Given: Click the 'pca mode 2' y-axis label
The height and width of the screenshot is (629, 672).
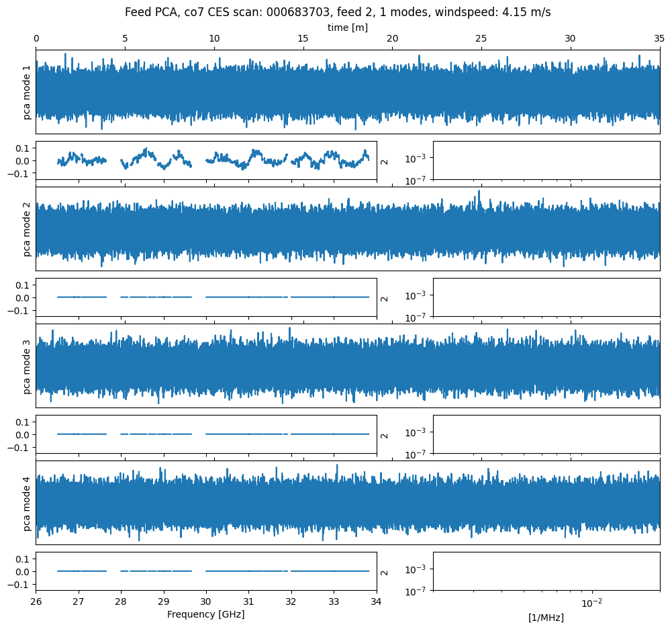Looking at the screenshot, I should [x=28, y=229].
